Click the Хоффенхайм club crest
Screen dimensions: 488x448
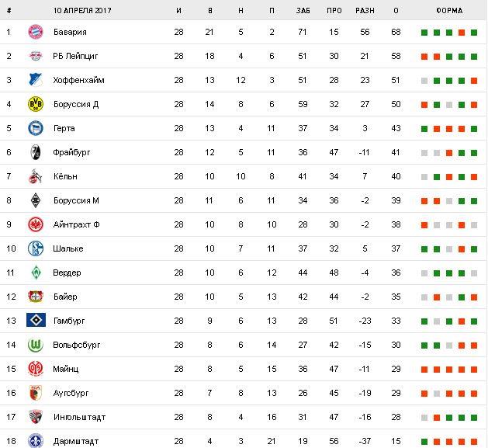(35, 80)
